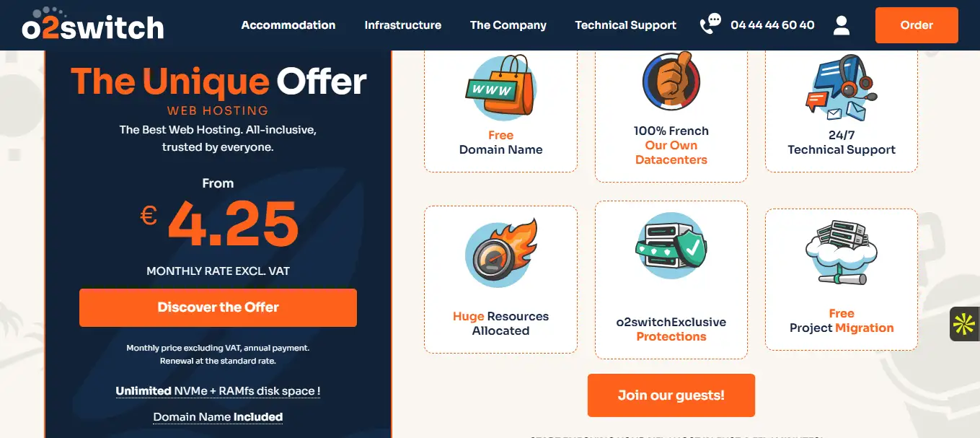The width and height of the screenshot is (980, 438).
Task: Click the thumbs-up French datacenters icon
Action: click(671, 80)
